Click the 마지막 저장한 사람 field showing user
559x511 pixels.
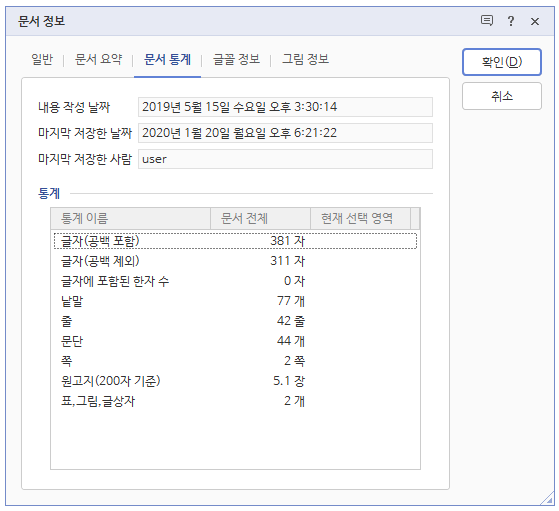coord(285,159)
